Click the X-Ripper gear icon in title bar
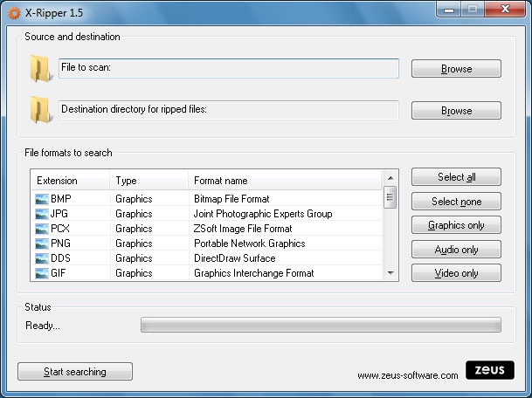This screenshot has height=398, width=532. coord(14,13)
